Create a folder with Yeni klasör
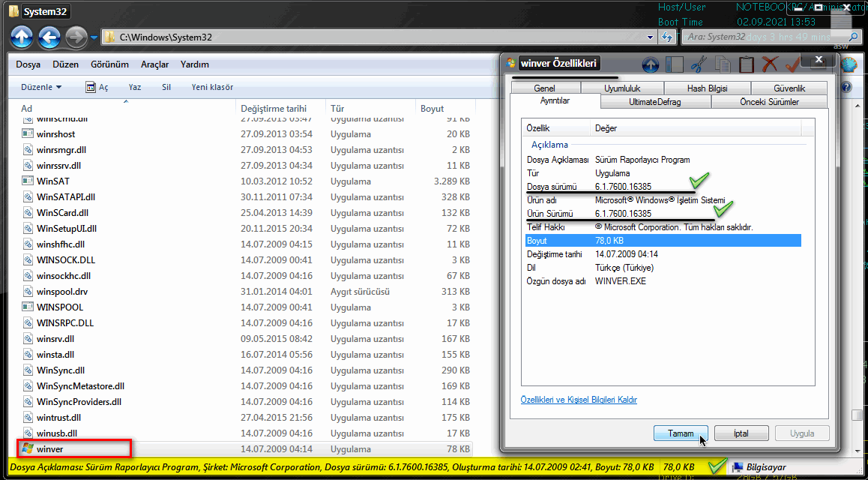 click(x=212, y=88)
